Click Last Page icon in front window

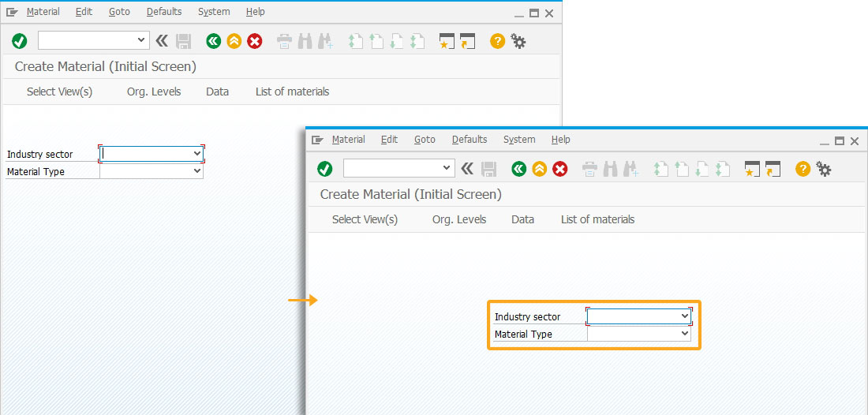click(722, 170)
